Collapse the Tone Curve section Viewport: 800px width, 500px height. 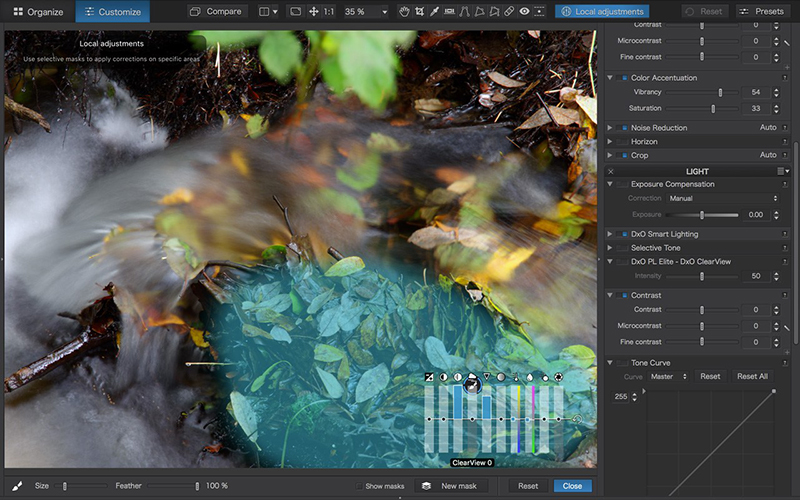tap(610, 362)
